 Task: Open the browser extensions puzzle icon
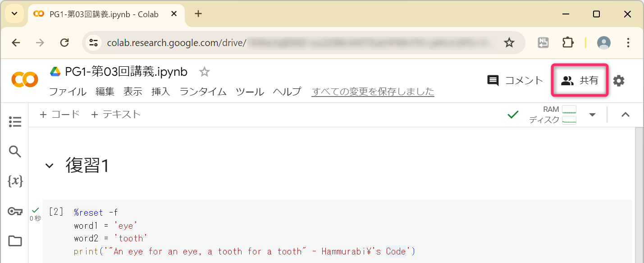(568, 42)
